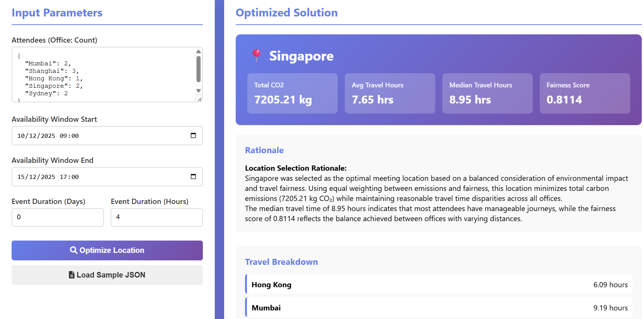This screenshot has height=319, width=644.
Task: Select the Avg Travel Hours 7.65 hrs card
Action: [x=390, y=93]
